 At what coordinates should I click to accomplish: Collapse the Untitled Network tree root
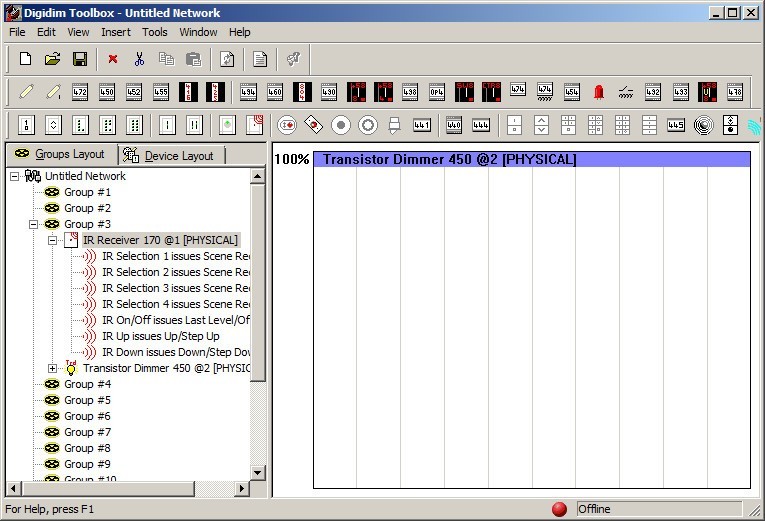(x=15, y=176)
